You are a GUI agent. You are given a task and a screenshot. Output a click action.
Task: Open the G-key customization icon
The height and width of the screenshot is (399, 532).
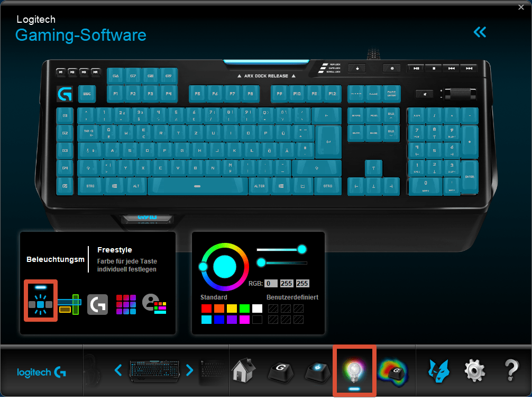click(281, 372)
